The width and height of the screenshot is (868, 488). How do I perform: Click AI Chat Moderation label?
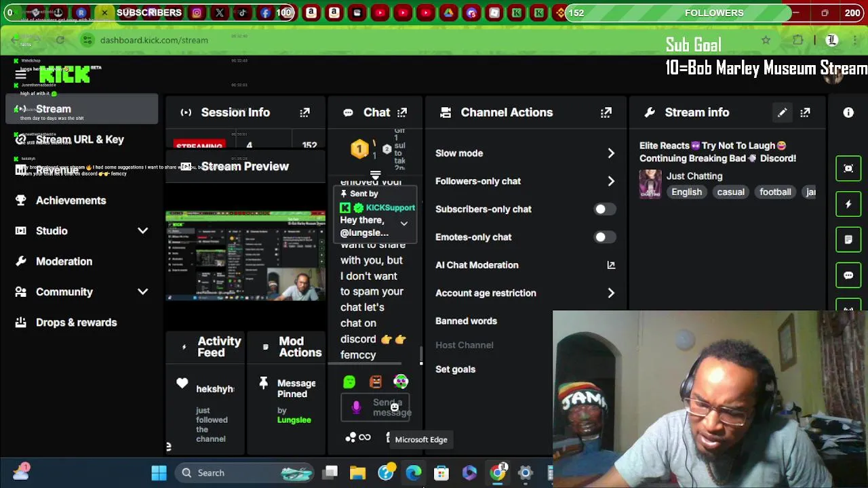[x=477, y=265]
